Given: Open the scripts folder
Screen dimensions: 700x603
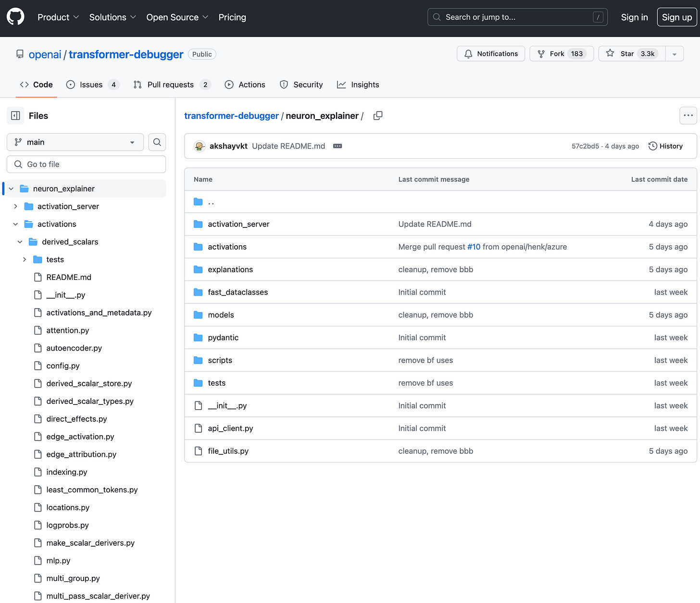Looking at the screenshot, I should pyautogui.click(x=220, y=360).
